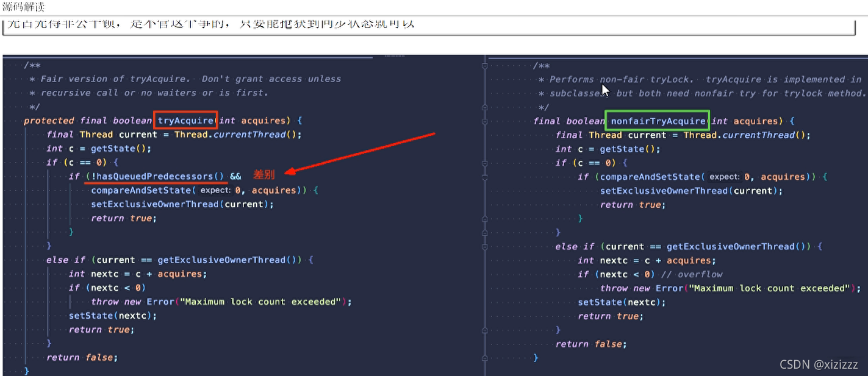The height and width of the screenshot is (376, 868).
Task: Click the 'protected' keyword
Action: (49, 121)
